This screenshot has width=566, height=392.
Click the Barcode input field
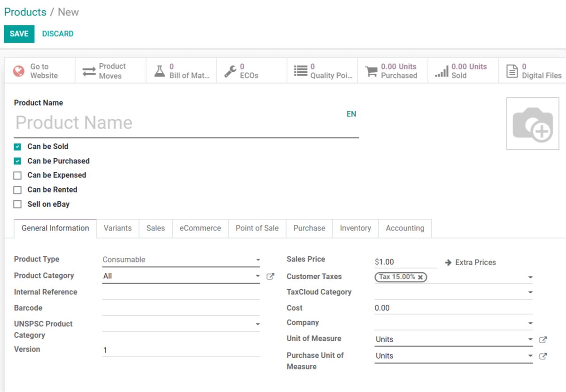(x=181, y=308)
